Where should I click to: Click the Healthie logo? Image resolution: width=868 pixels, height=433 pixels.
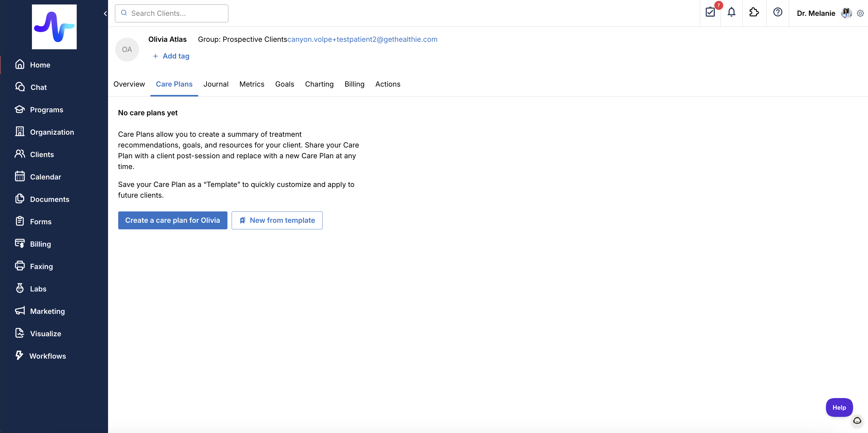point(54,27)
